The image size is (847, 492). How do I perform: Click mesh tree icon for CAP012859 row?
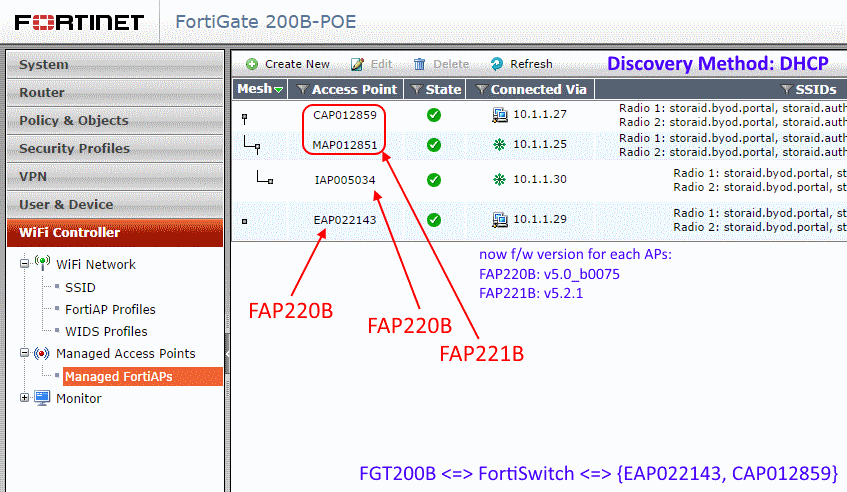(245, 118)
